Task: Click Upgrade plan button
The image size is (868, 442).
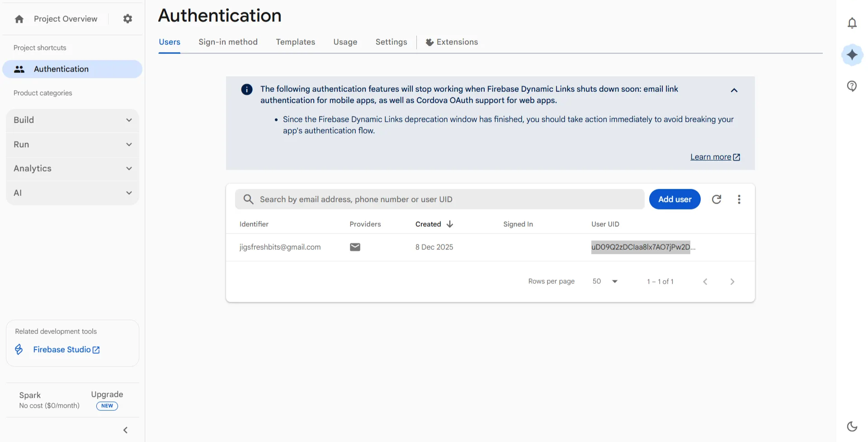Action: (107, 394)
